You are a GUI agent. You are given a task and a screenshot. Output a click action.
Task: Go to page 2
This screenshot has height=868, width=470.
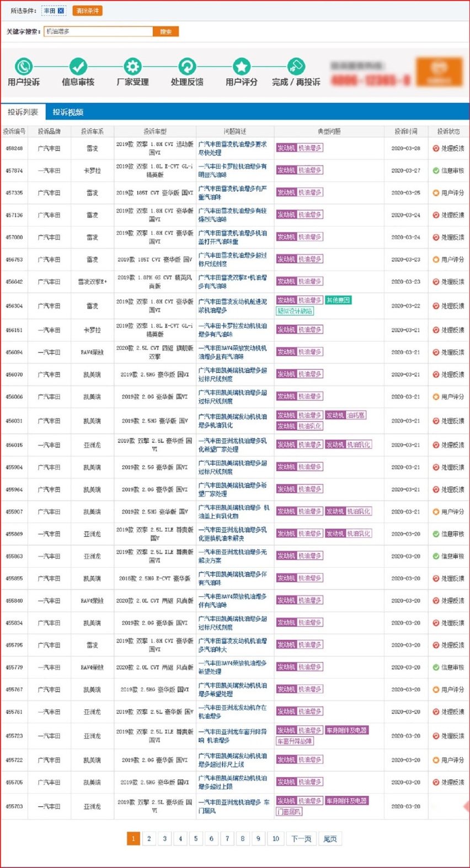tap(149, 839)
